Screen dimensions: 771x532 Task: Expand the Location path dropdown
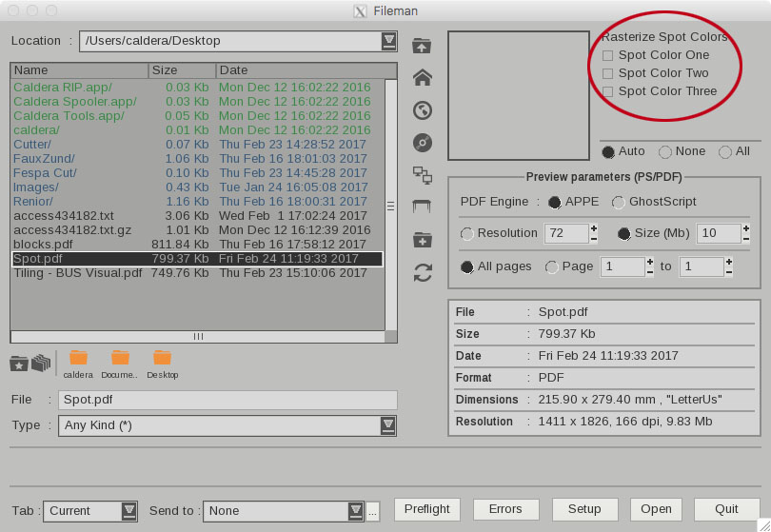coord(388,41)
